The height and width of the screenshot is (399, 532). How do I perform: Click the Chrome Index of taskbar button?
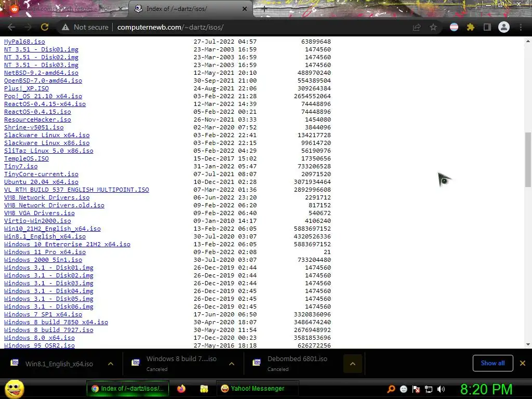tap(128, 389)
